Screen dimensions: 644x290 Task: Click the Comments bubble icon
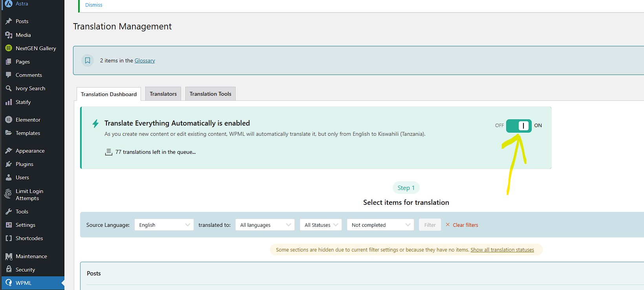pos(9,75)
